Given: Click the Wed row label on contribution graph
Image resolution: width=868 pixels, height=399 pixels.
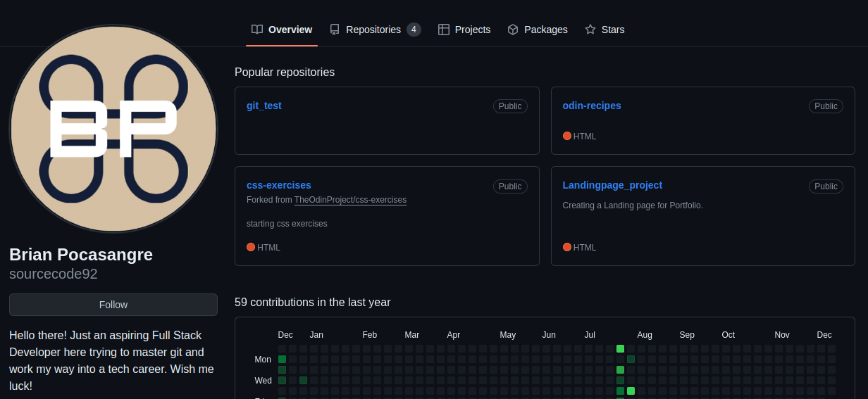Looking at the screenshot, I should click(x=263, y=381).
